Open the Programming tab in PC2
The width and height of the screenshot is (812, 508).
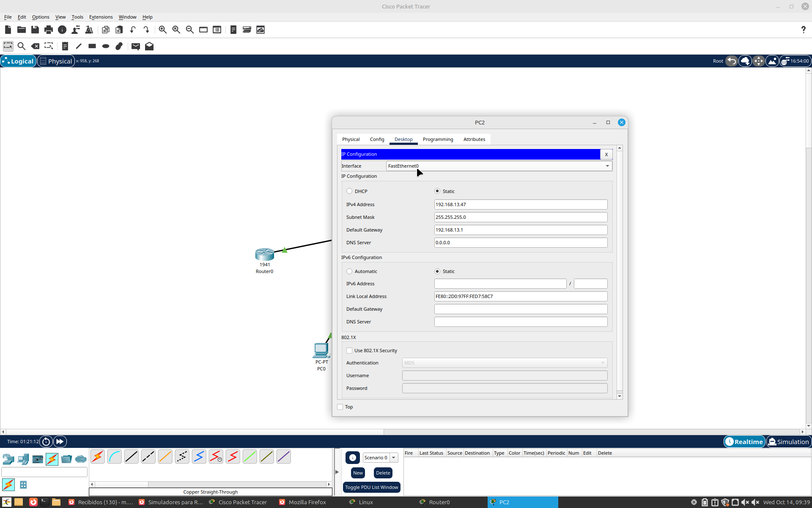pos(438,139)
